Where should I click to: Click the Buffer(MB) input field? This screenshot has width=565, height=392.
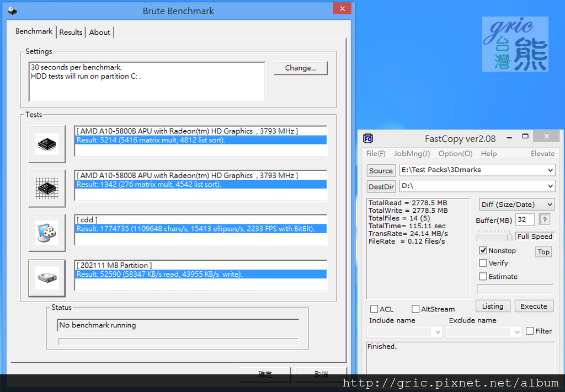(525, 219)
